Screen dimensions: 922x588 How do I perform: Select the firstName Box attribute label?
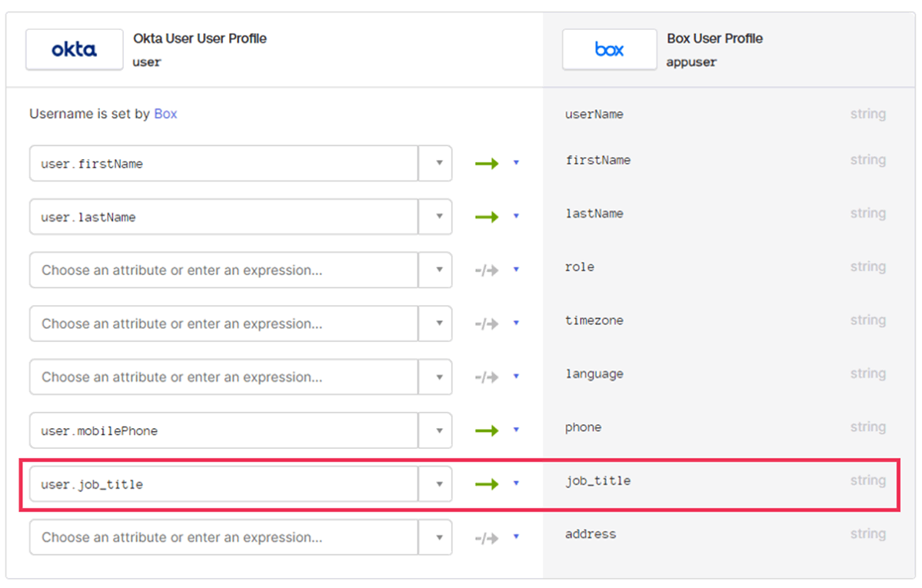(x=598, y=160)
